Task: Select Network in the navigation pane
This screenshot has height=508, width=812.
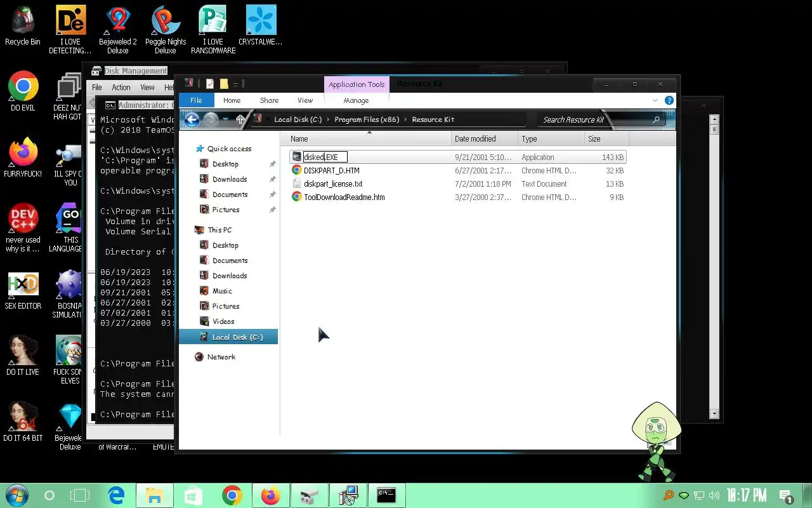Action: 221,357
